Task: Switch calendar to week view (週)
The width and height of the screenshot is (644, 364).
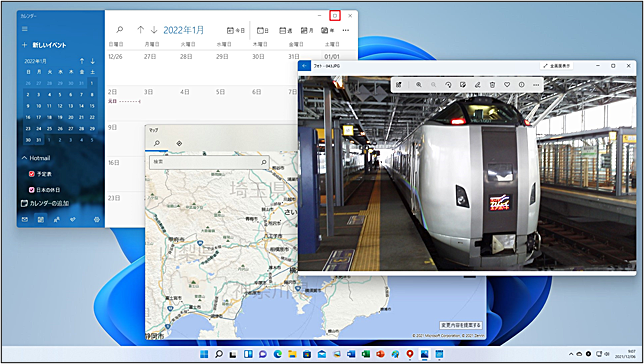Action: [x=285, y=30]
